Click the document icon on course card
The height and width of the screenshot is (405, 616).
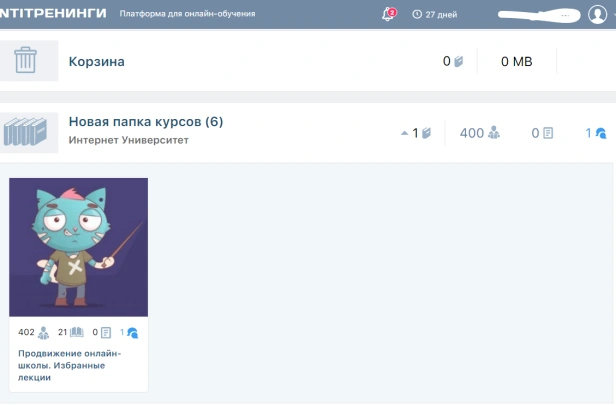coord(105,332)
